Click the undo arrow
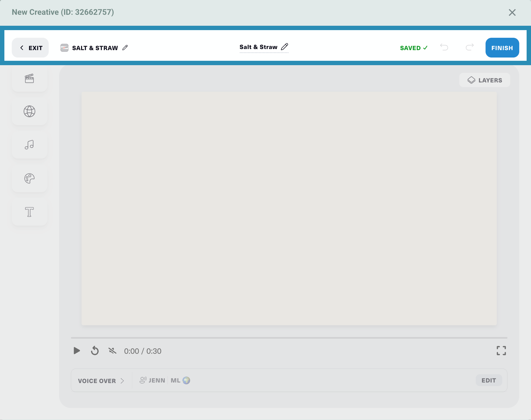 (444, 47)
